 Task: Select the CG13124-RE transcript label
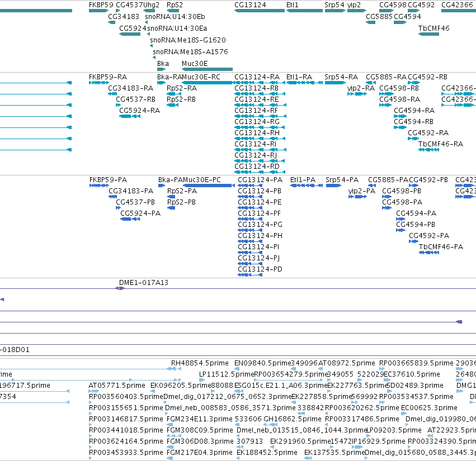point(257,99)
